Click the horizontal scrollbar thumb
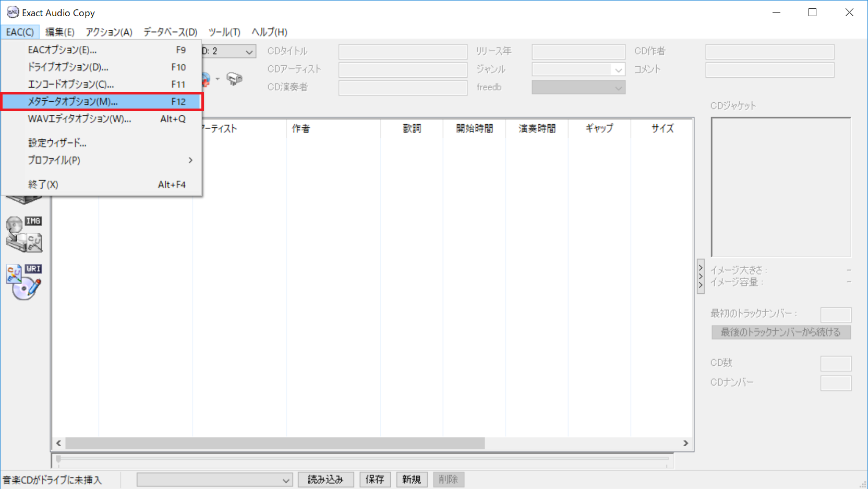The width and height of the screenshot is (868, 489). (x=275, y=443)
